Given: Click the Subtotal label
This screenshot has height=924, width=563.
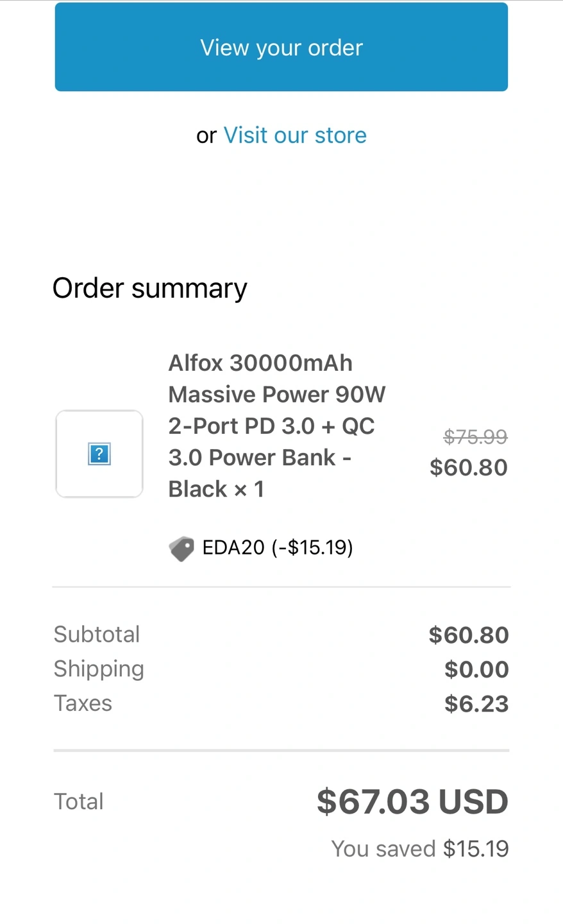Looking at the screenshot, I should click(97, 634).
